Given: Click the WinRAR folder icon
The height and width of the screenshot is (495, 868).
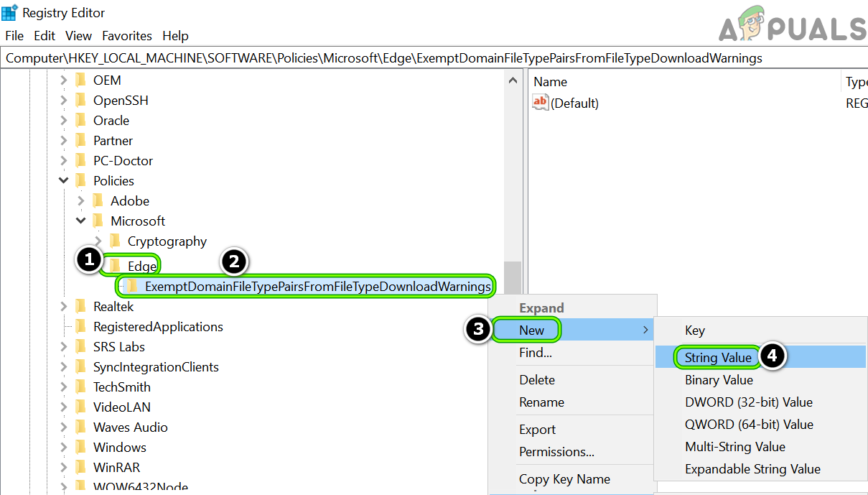Looking at the screenshot, I should coord(80,467).
